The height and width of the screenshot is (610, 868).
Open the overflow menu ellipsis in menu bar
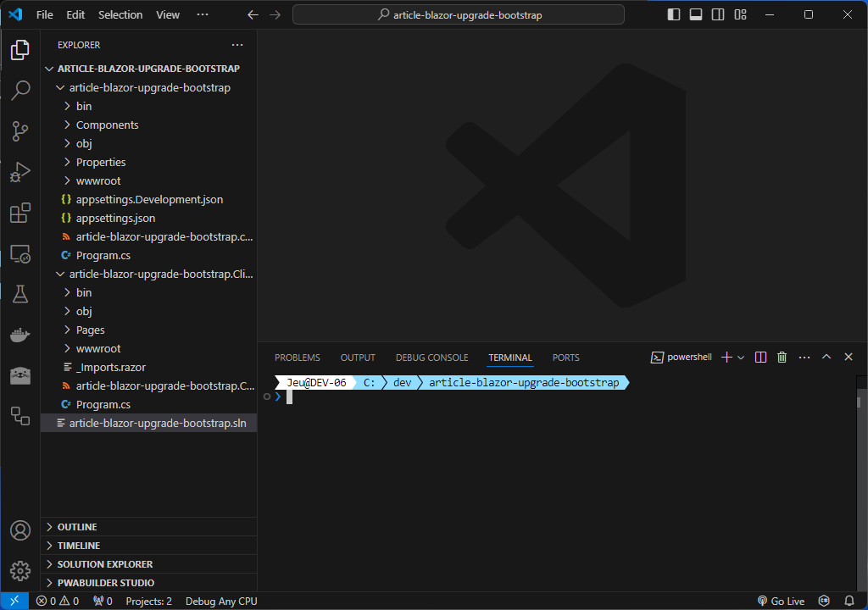coord(203,15)
